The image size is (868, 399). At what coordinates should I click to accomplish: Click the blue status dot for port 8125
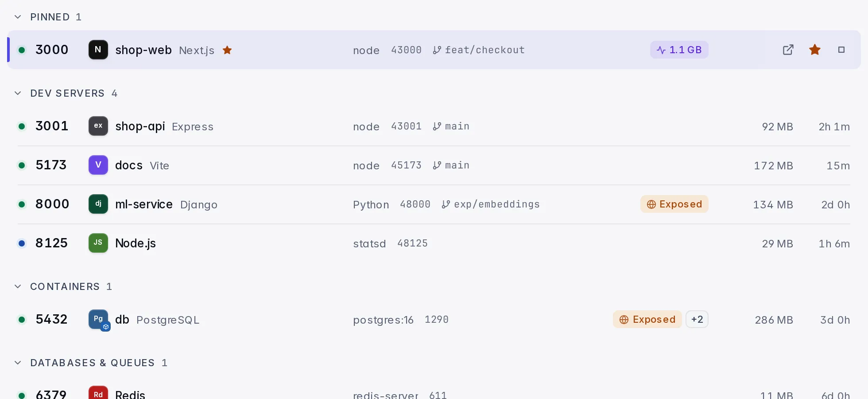pyautogui.click(x=22, y=243)
